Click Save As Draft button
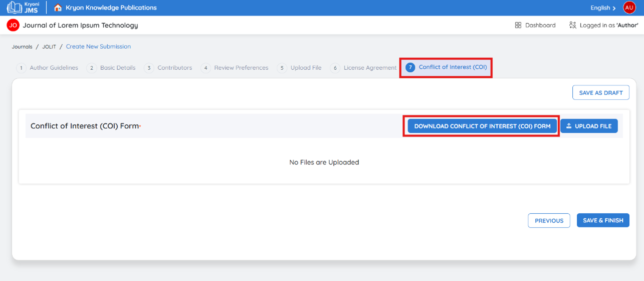Viewport: 644px width, 281px height. pos(601,93)
